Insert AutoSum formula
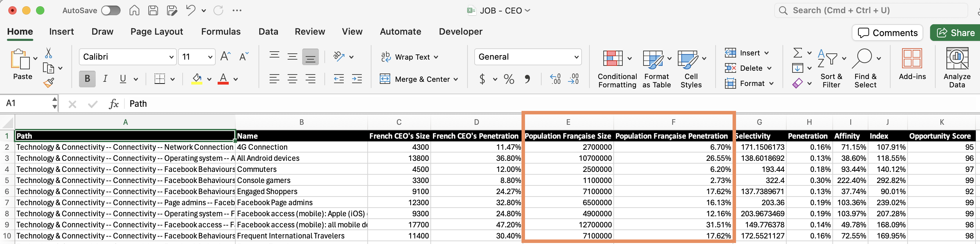 [798, 53]
